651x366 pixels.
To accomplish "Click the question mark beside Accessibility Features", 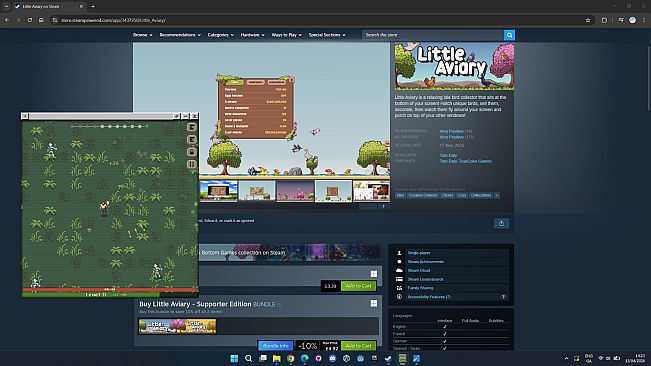I will tap(503, 297).
